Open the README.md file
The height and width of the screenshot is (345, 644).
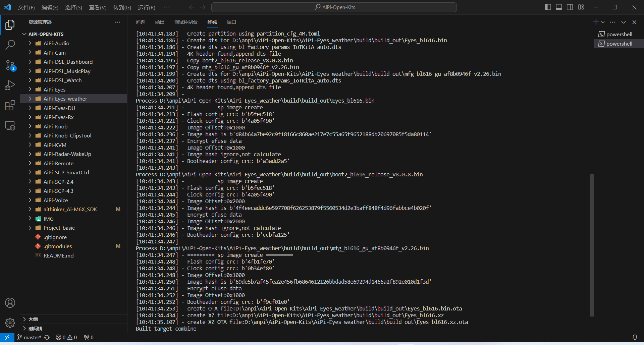[x=58, y=255]
